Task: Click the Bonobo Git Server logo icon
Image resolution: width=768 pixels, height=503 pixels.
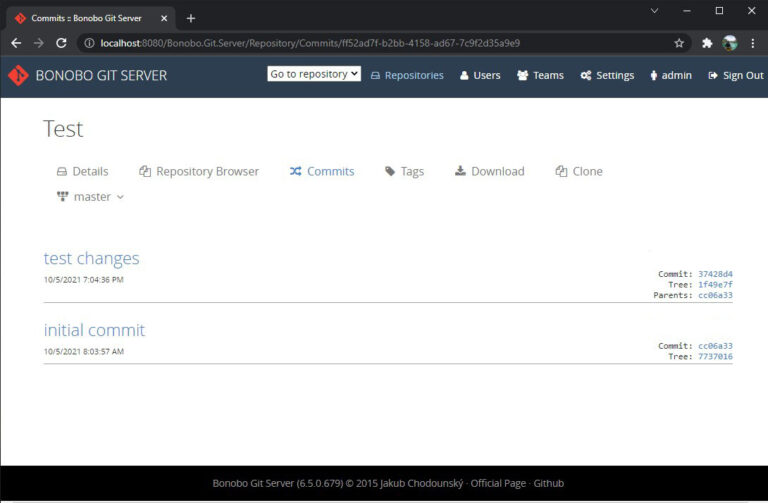Action: [19, 75]
